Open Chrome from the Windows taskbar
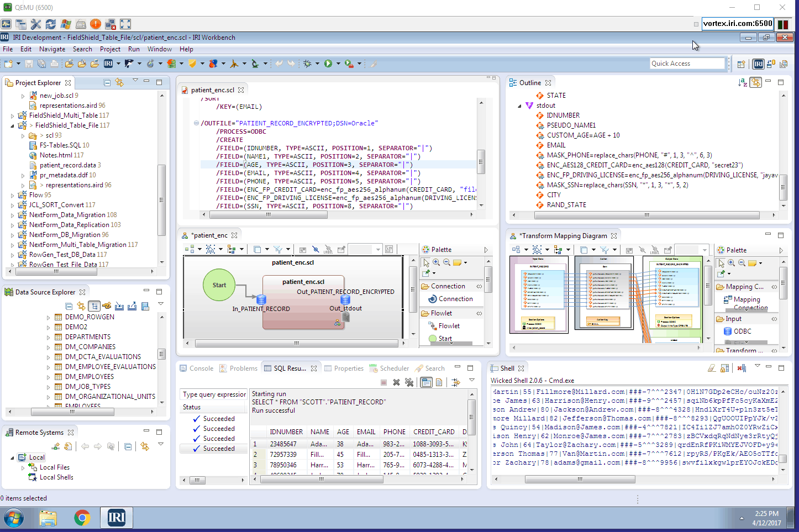The height and width of the screenshot is (532, 799). click(x=82, y=518)
